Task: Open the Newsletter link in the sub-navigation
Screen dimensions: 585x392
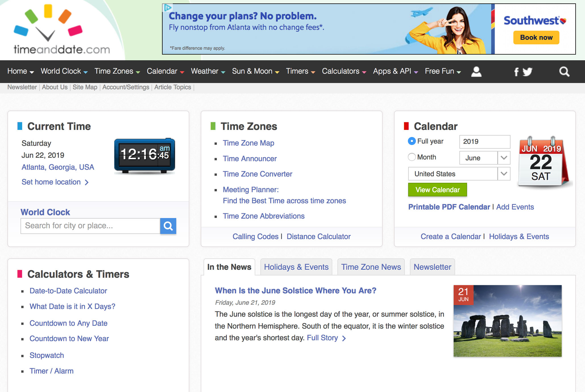Action: [x=22, y=87]
